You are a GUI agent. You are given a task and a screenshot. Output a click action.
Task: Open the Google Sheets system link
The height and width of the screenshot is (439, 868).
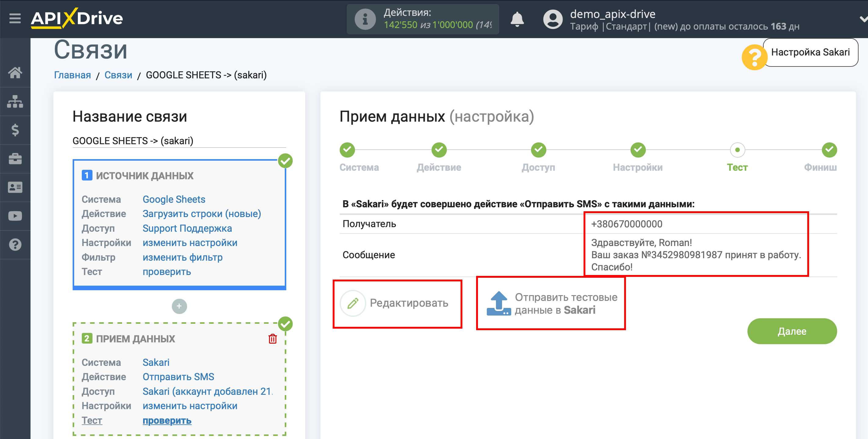[x=174, y=199]
